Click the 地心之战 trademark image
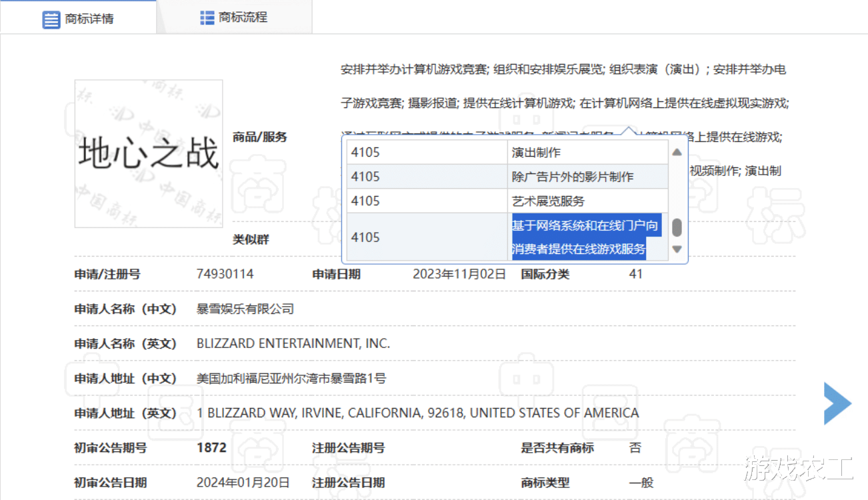The image size is (868, 500). 148,153
